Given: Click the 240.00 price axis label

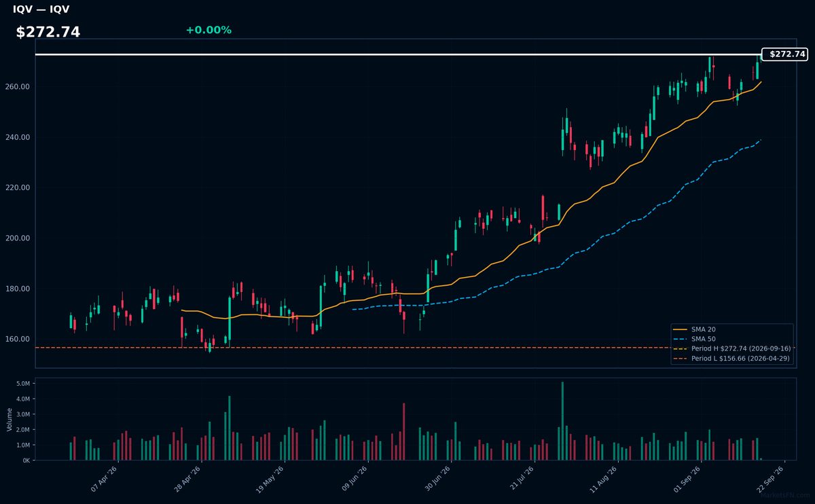Looking at the screenshot, I should pyautogui.click(x=19, y=137).
